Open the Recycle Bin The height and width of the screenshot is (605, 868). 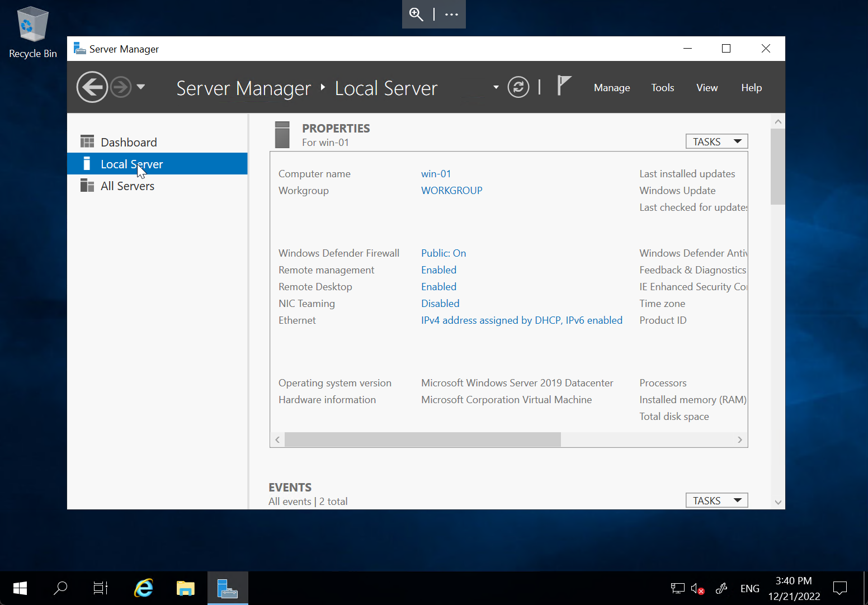[x=32, y=25]
